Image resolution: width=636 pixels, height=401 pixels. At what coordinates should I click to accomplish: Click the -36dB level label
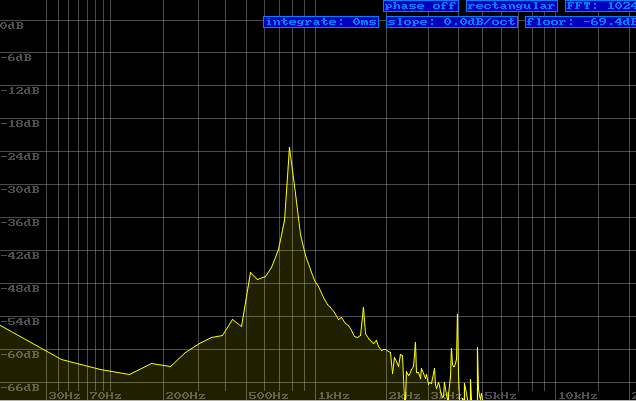[20, 223]
